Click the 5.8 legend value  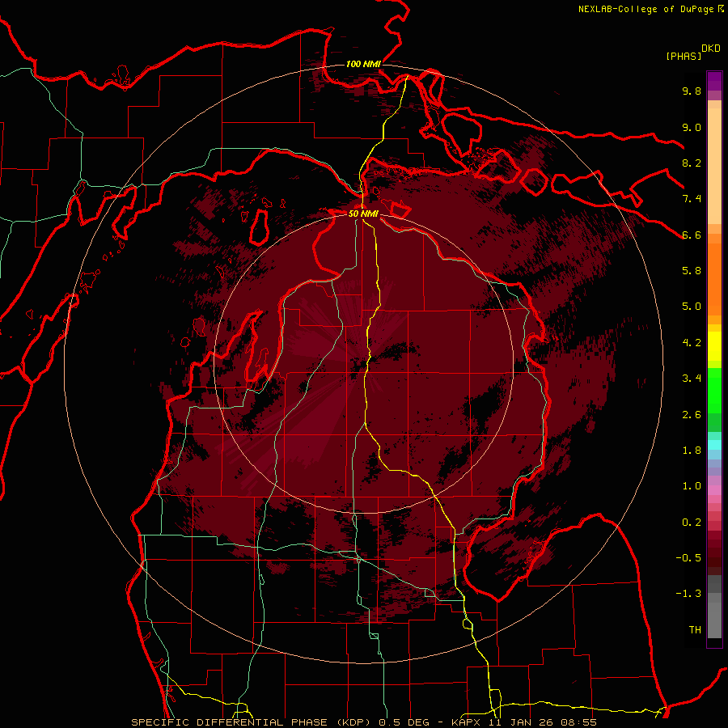(692, 271)
